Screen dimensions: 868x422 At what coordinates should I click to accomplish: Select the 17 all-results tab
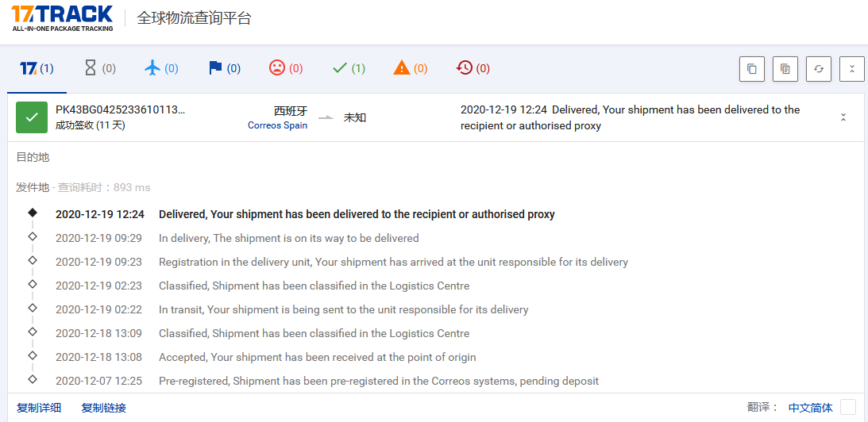point(37,69)
